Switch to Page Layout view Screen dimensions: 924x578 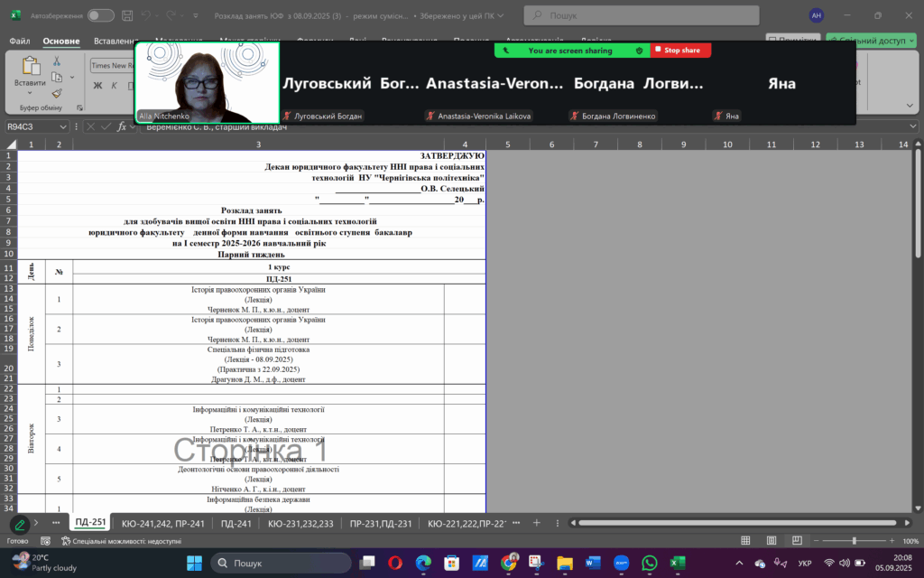[772, 541]
